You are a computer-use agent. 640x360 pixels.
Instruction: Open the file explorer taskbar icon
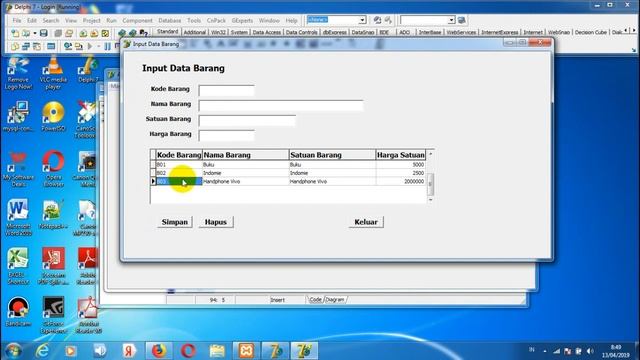tap(217, 351)
